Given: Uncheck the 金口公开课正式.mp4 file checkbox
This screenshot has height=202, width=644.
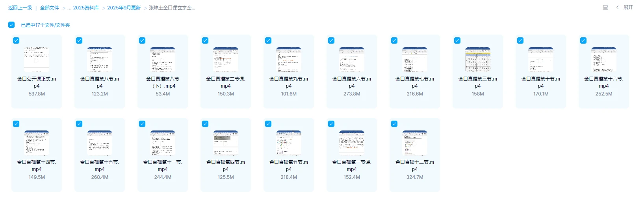Looking at the screenshot, I should click(x=16, y=40).
